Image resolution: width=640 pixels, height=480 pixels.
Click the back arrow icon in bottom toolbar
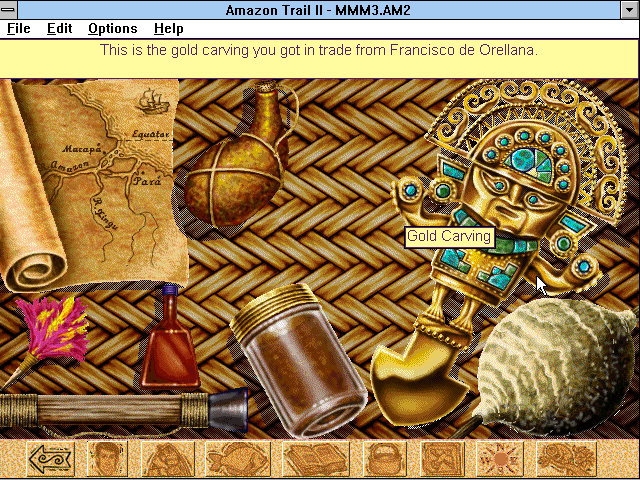tap(51, 459)
